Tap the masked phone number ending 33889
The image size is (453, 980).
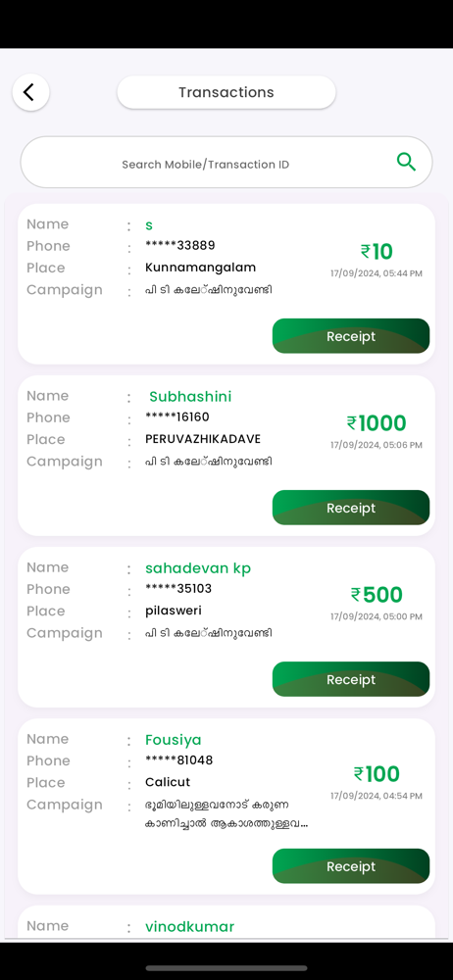coord(180,245)
